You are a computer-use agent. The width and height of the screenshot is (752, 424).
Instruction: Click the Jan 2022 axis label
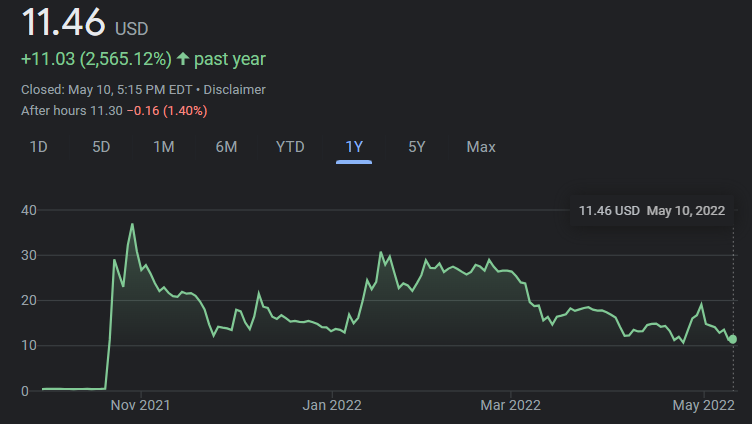click(331, 405)
